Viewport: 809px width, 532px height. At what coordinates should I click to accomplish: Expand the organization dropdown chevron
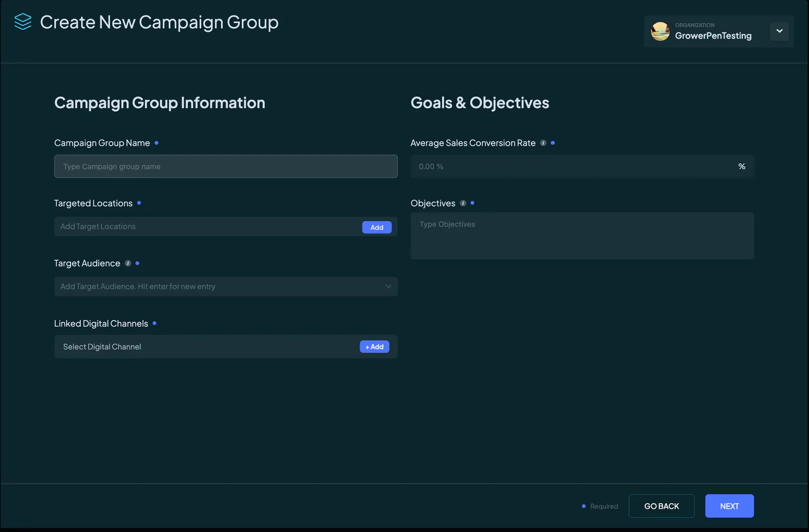click(x=779, y=31)
